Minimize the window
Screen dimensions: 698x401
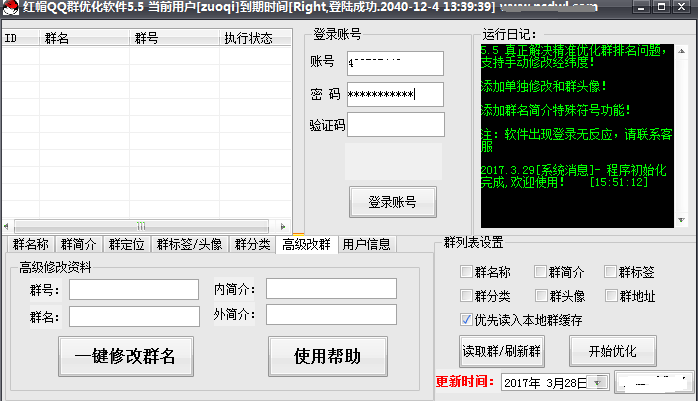pyautogui.click(x=641, y=7)
